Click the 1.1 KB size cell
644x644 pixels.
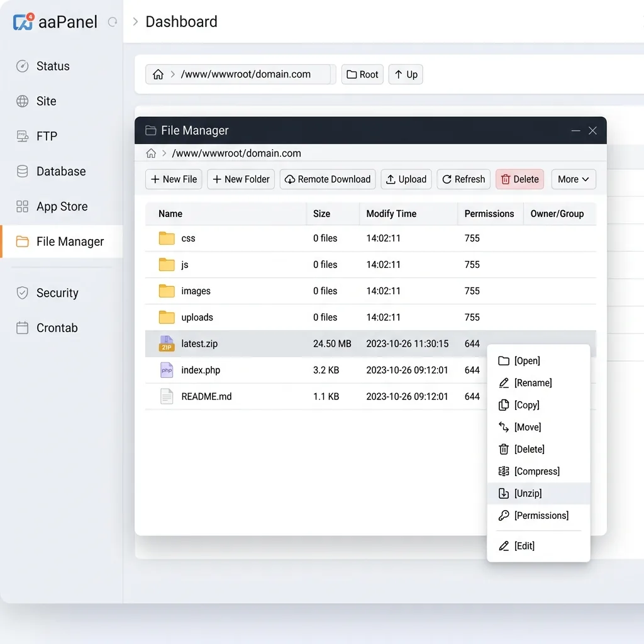pos(326,396)
